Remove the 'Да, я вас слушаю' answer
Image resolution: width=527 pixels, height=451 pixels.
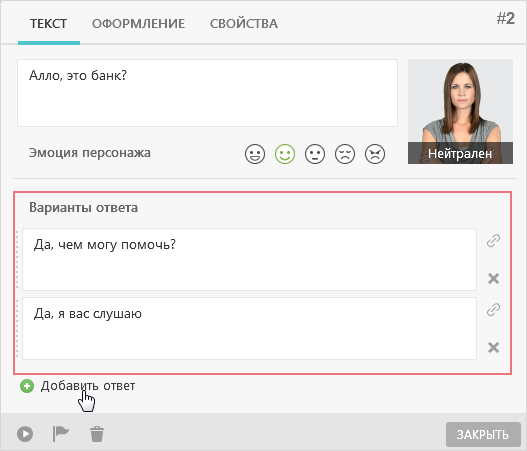pyautogui.click(x=493, y=347)
